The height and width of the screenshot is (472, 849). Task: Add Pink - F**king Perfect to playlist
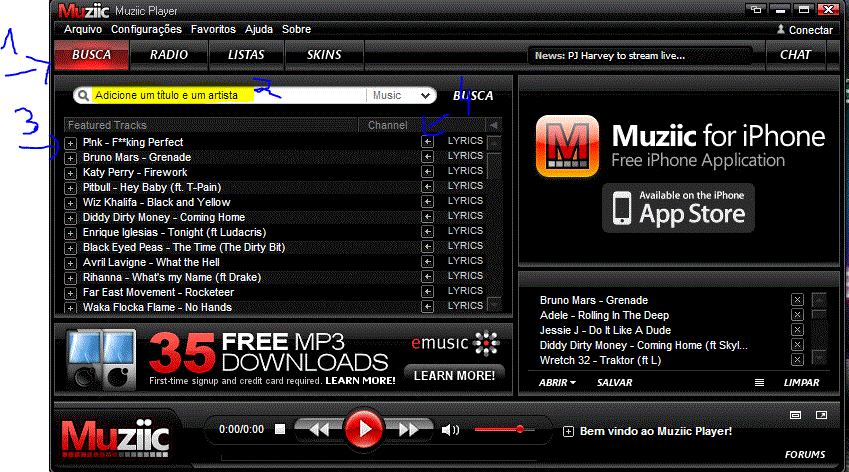click(x=428, y=141)
